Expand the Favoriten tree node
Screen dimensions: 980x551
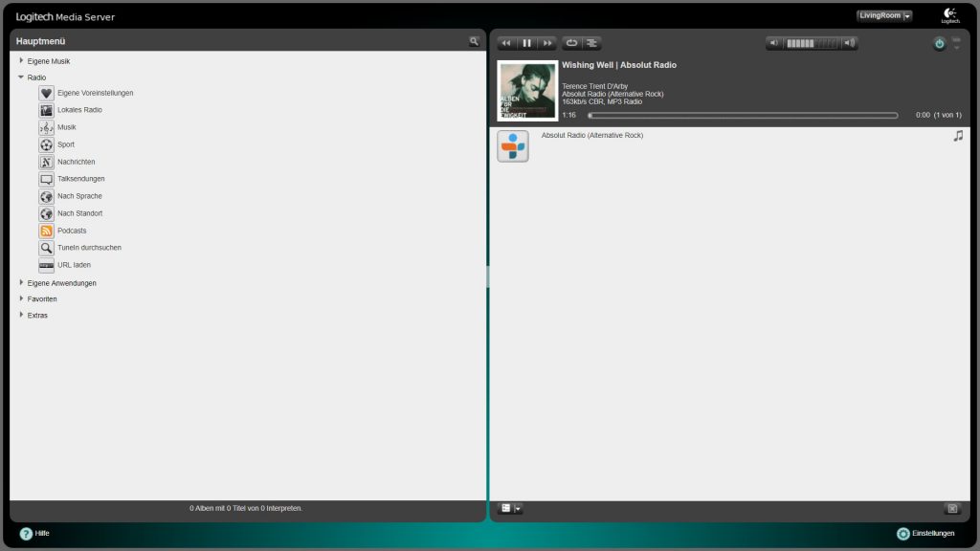coord(21,298)
